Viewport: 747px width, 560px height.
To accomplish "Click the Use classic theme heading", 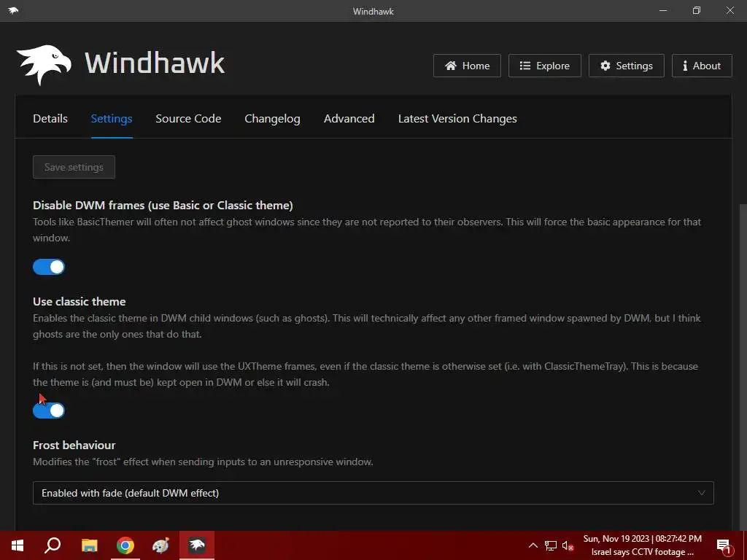I will (x=79, y=301).
